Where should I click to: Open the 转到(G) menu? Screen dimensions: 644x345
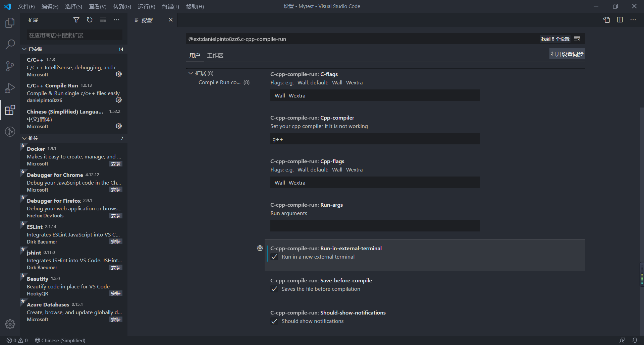click(x=122, y=6)
